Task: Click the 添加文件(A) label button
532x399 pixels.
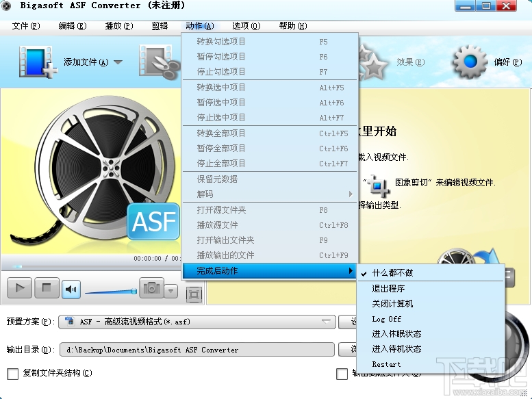Action: (86, 62)
